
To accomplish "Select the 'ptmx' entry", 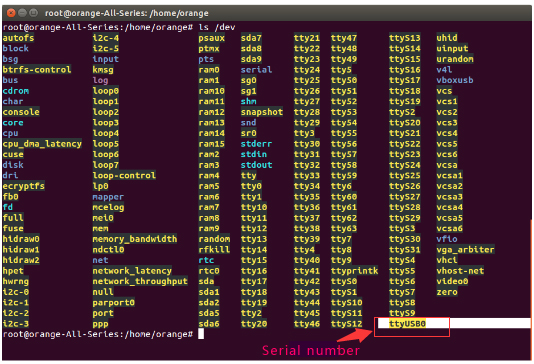I will (209, 48).
